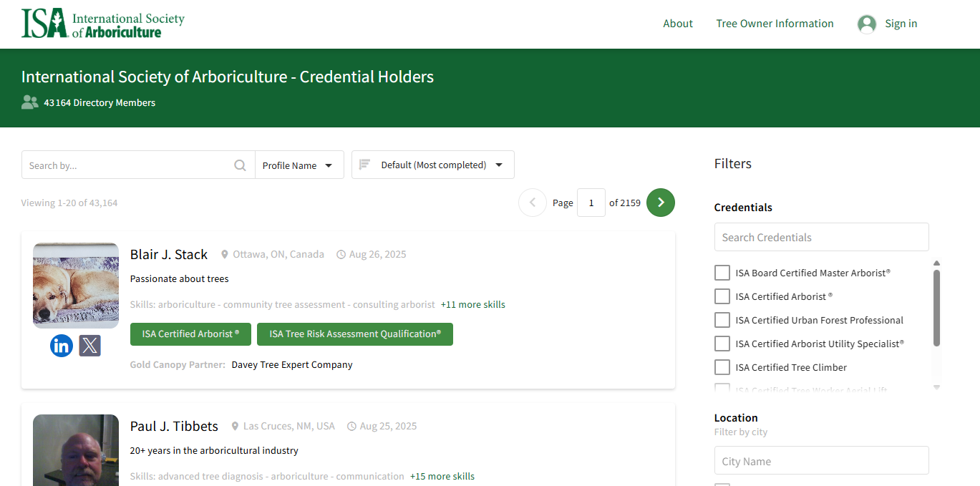Click '43 164 Directory Members' text
This screenshot has width=980, height=486.
pyautogui.click(x=100, y=102)
